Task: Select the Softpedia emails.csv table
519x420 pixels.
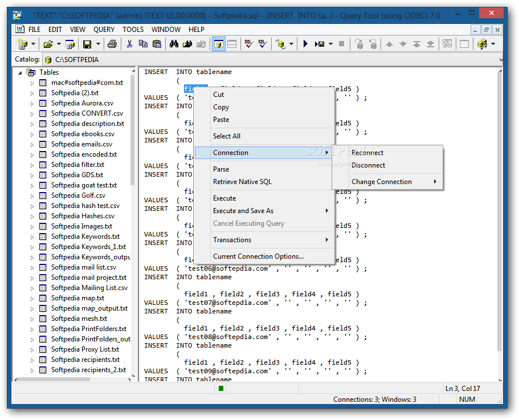Action: (82, 144)
